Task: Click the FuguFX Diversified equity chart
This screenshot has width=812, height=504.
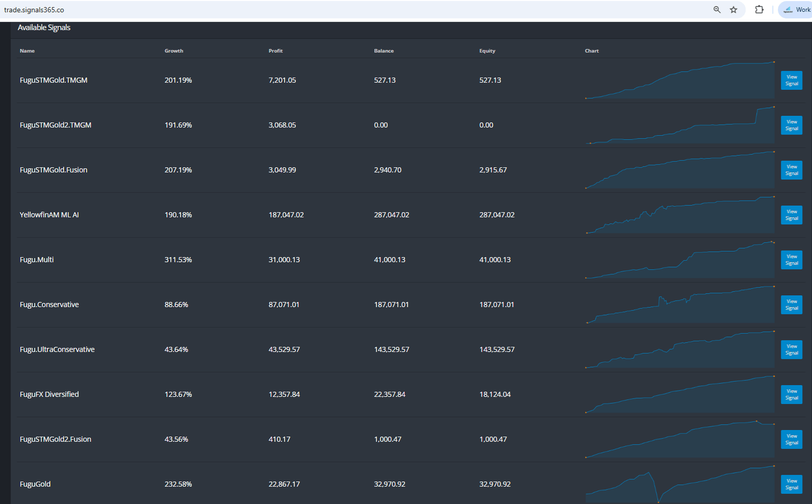Action: [679, 394]
